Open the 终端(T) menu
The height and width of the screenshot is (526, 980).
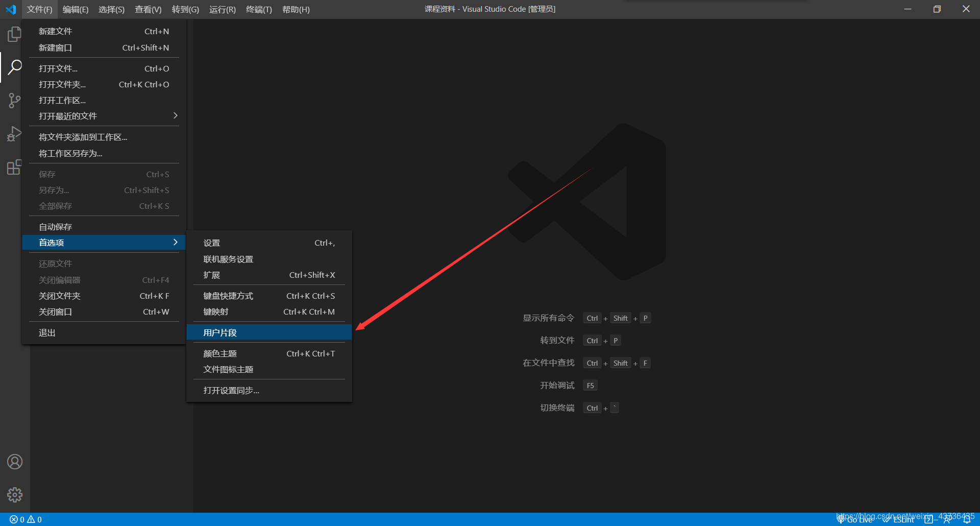point(259,9)
